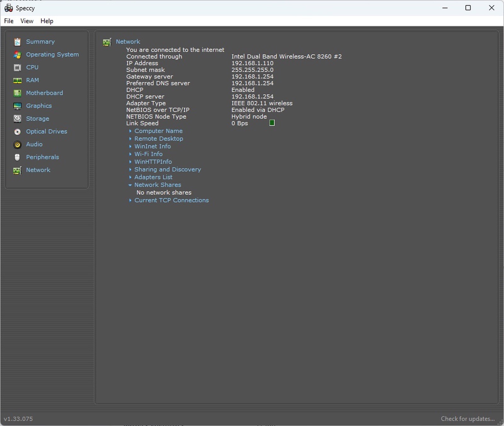Click the DHCP Enabled value
504x426 pixels.
(243, 90)
